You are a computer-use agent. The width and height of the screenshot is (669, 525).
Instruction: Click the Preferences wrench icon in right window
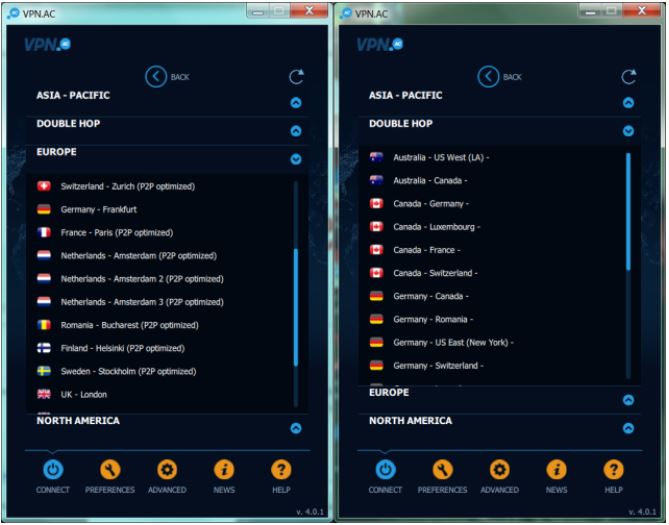point(442,470)
